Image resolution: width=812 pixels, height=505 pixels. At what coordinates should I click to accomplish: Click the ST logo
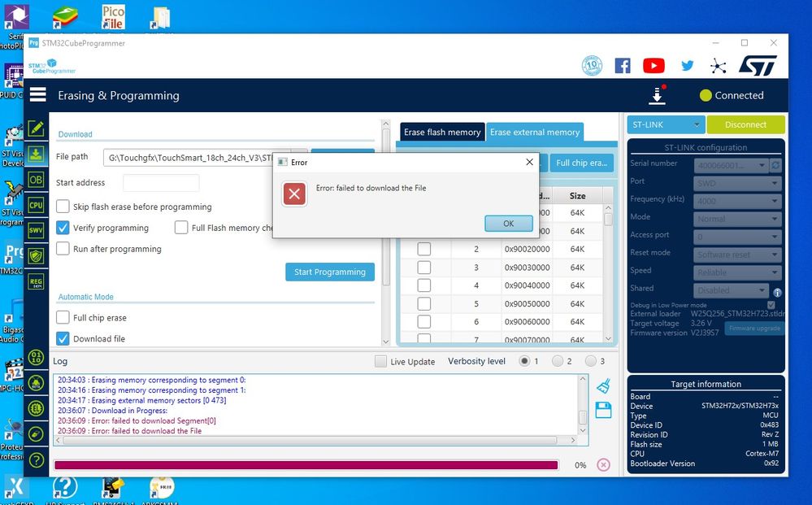pyautogui.click(x=758, y=66)
